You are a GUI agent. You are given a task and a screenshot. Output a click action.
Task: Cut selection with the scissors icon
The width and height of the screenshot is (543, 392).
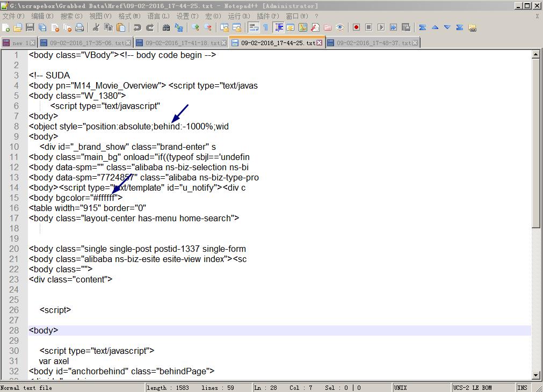(96, 28)
